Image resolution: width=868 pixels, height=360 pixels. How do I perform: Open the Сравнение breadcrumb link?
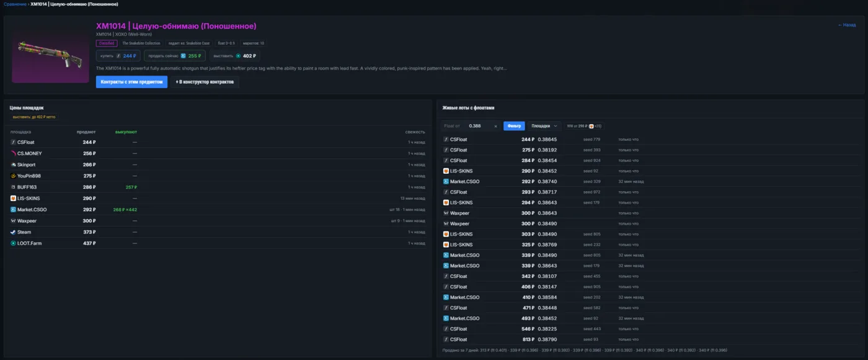(15, 4)
